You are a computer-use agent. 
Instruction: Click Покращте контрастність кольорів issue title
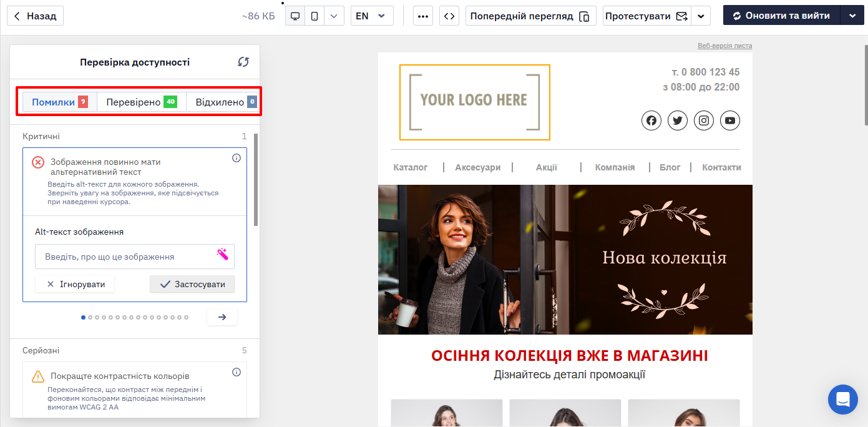(120, 376)
